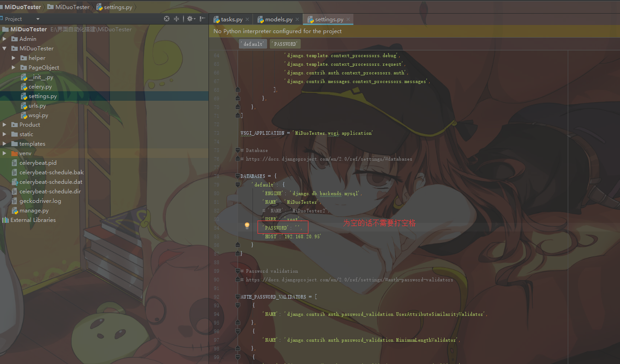Open the Project panel settings gear
620x364 pixels.
[190, 19]
